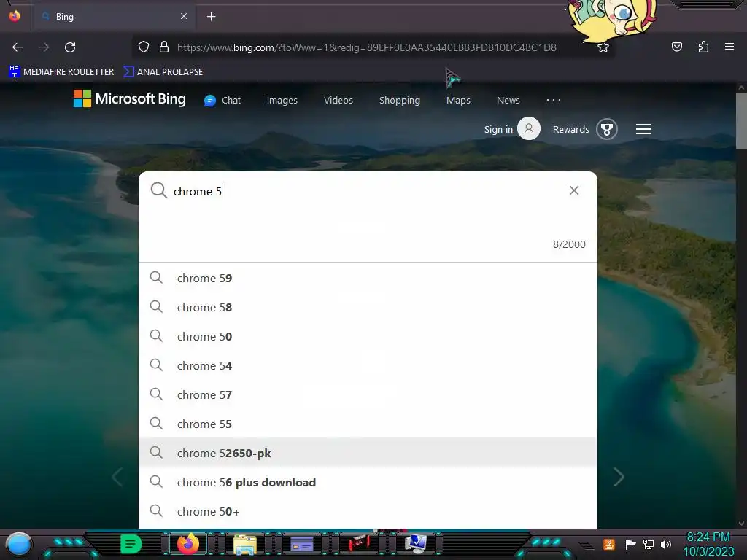Open Bing Chat
747x560 pixels.
coord(222,101)
